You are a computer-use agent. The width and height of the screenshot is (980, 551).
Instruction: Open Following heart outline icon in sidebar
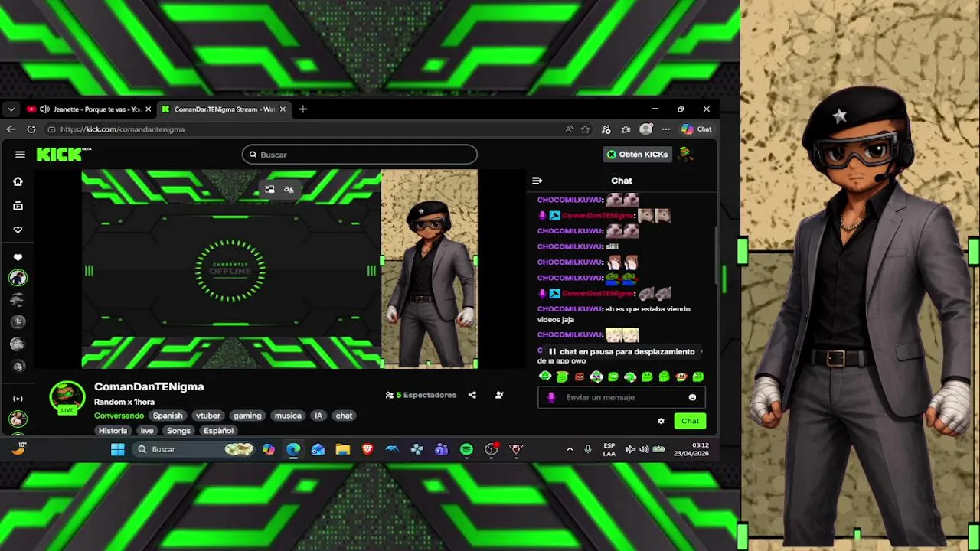click(x=18, y=230)
